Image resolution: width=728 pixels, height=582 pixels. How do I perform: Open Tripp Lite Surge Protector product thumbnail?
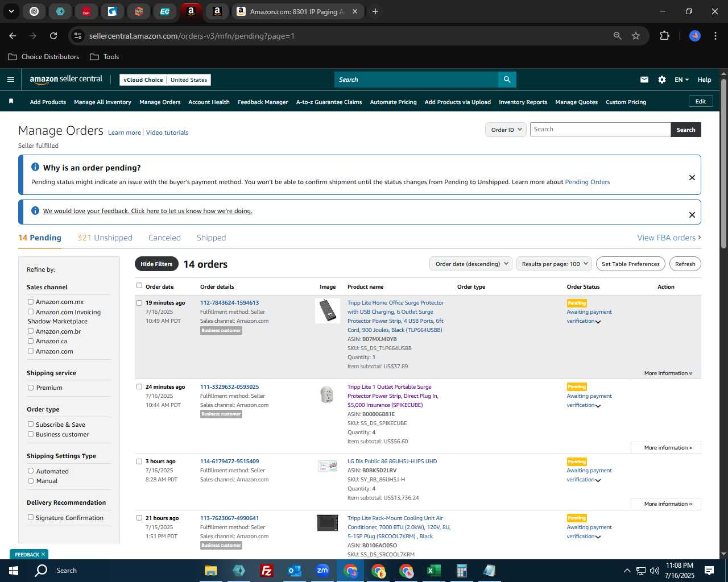pyautogui.click(x=328, y=311)
